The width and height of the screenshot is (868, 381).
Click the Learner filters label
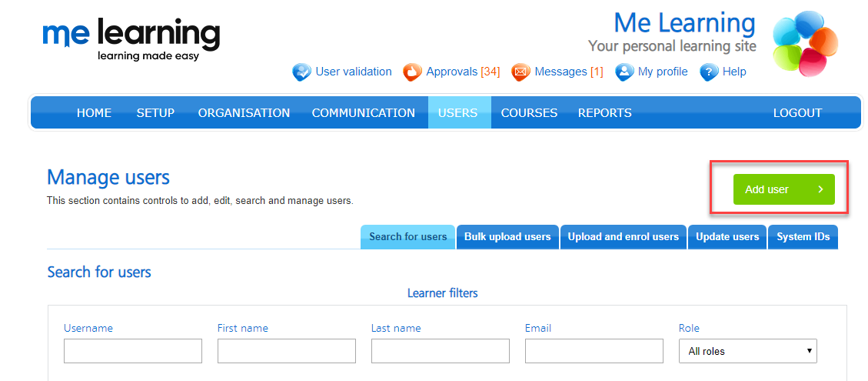click(x=442, y=292)
